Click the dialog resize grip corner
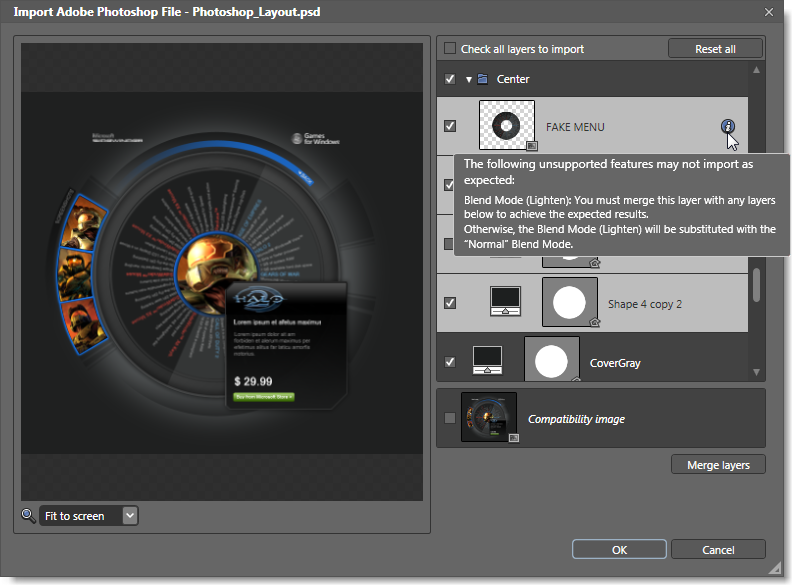 tap(775, 568)
